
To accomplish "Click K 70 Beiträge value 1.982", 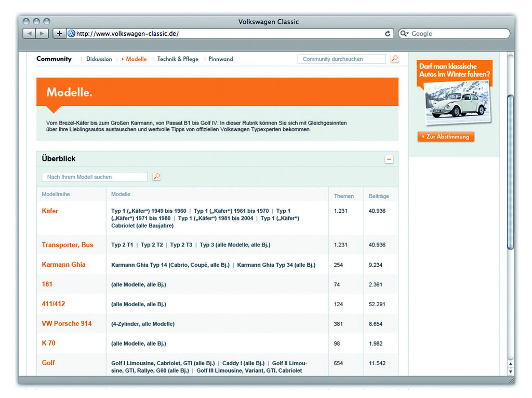I will tap(376, 344).
